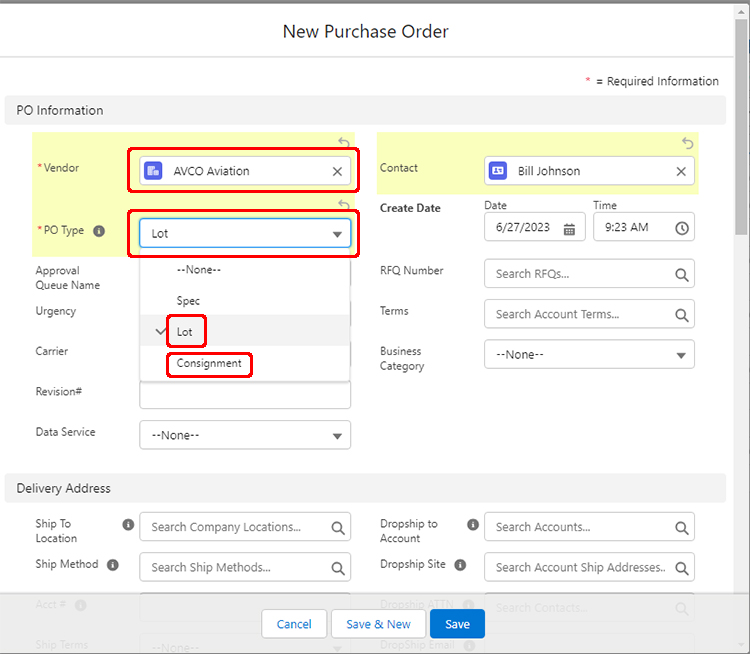Select Consignment from PO Type list
The width and height of the screenshot is (750, 654).
click(209, 364)
